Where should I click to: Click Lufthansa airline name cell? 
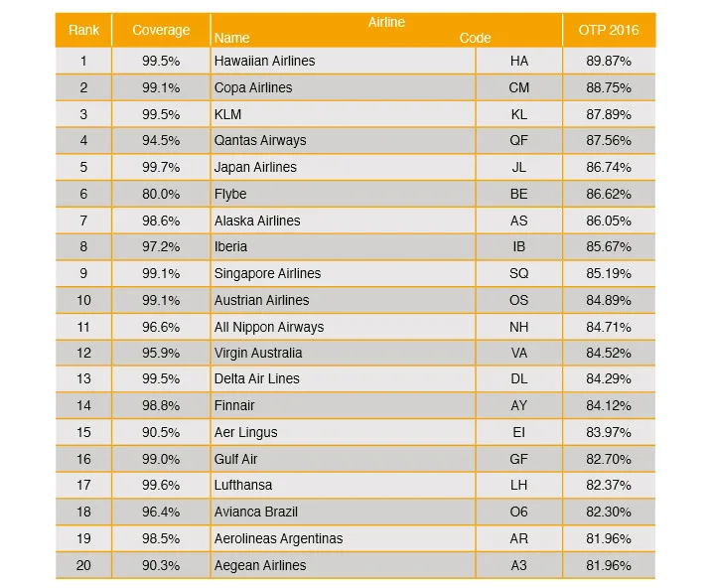(x=344, y=485)
